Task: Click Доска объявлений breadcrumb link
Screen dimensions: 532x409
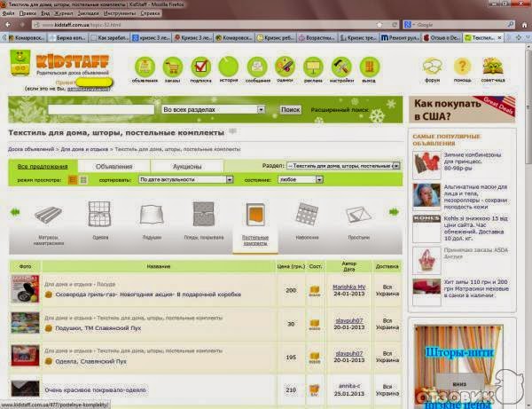Action: pyautogui.click(x=31, y=149)
